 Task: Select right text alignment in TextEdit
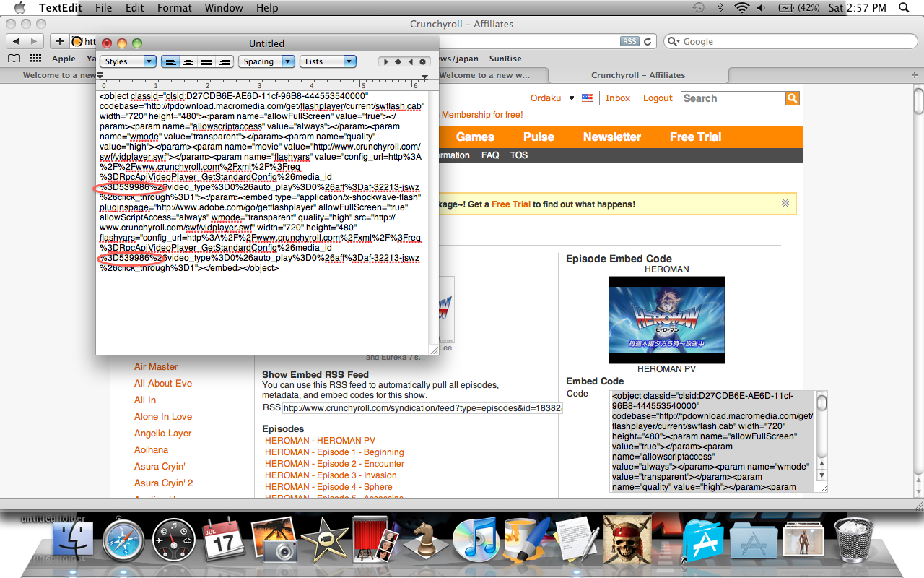[225, 61]
